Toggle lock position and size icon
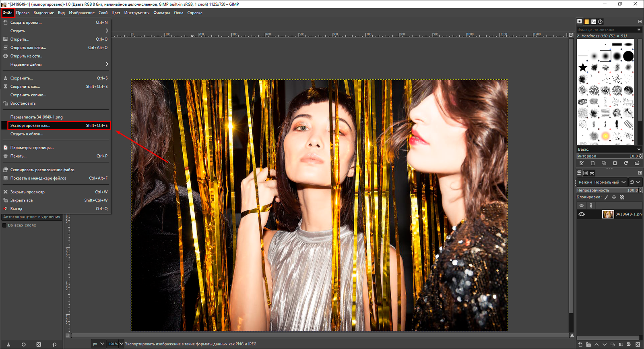Screen dimensions: 644x349 (614, 197)
